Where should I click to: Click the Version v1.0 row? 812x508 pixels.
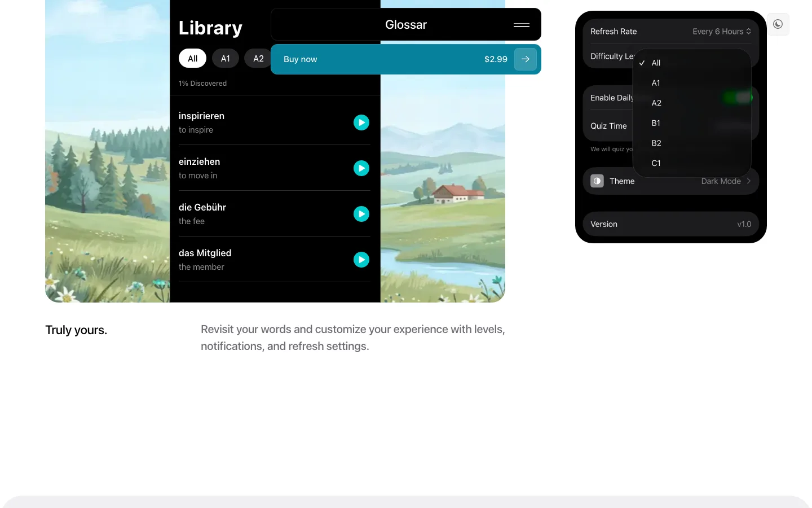[671, 224]
